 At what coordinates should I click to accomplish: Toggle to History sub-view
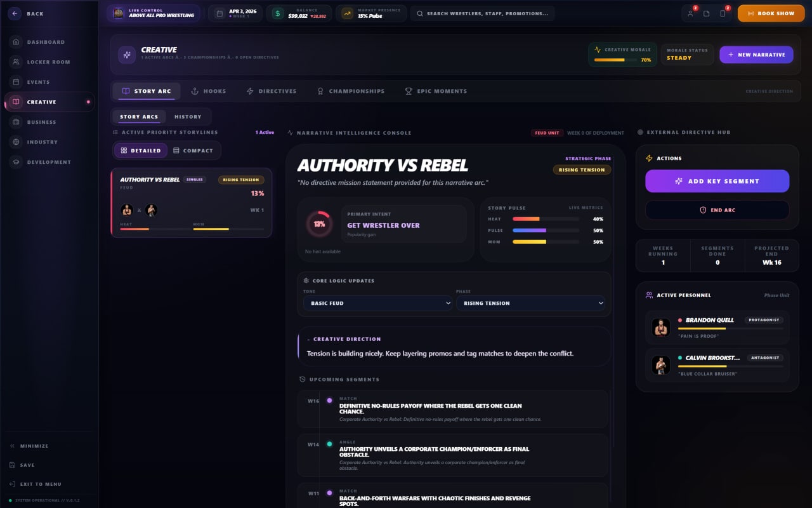[188, 117]
